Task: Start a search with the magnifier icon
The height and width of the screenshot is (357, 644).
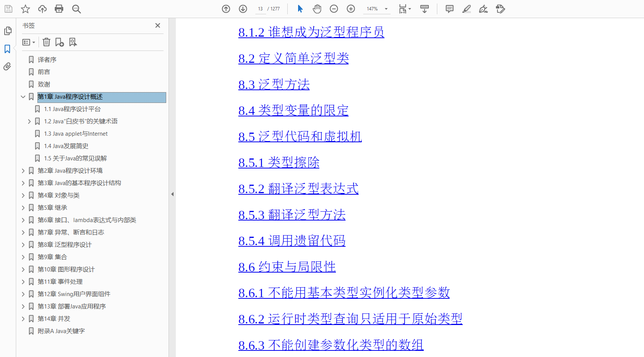Action: [x=76, y=8]
